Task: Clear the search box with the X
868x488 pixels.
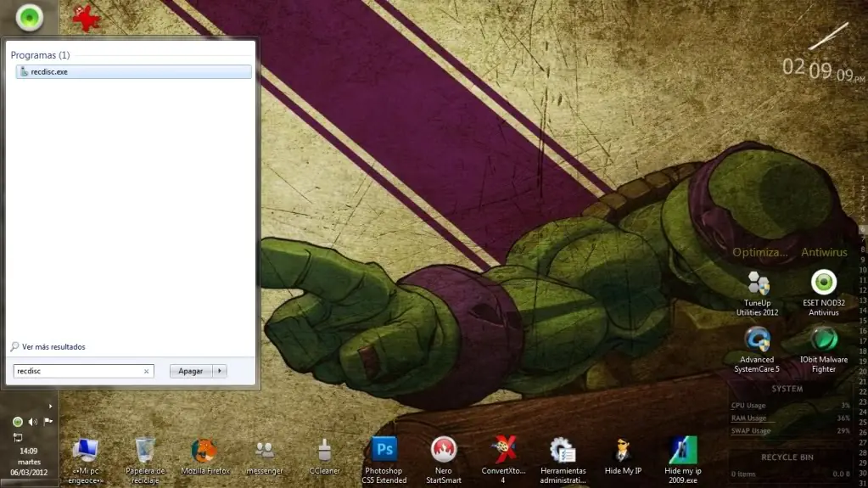Action: pos(146,371)
